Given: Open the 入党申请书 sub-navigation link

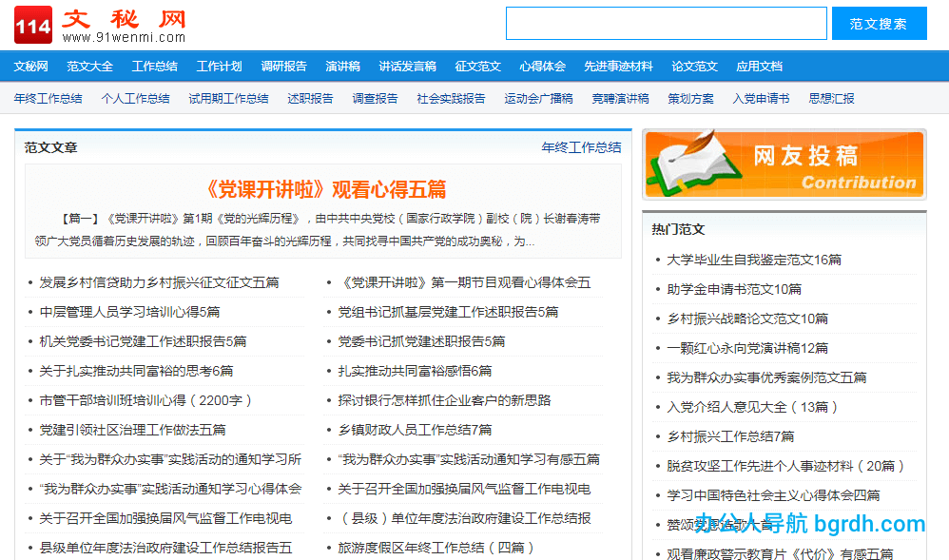Looking at the screenshot, I should coord(761,99).
